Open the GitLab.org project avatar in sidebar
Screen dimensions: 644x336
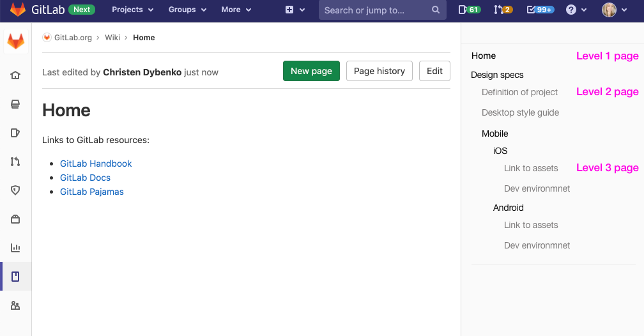click(x=15, y=42)
